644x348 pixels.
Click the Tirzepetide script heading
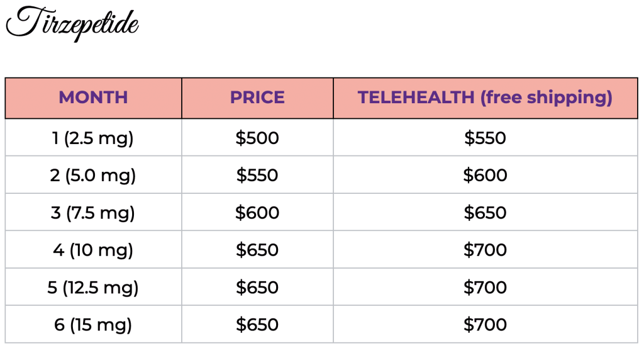(72, 23)
